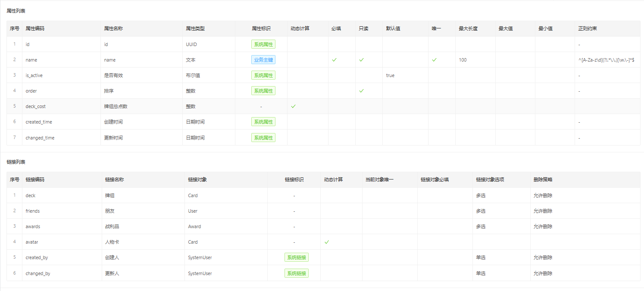Click the awards link code cell
Viewport: 644px width, 291px height.
[33, 226]
